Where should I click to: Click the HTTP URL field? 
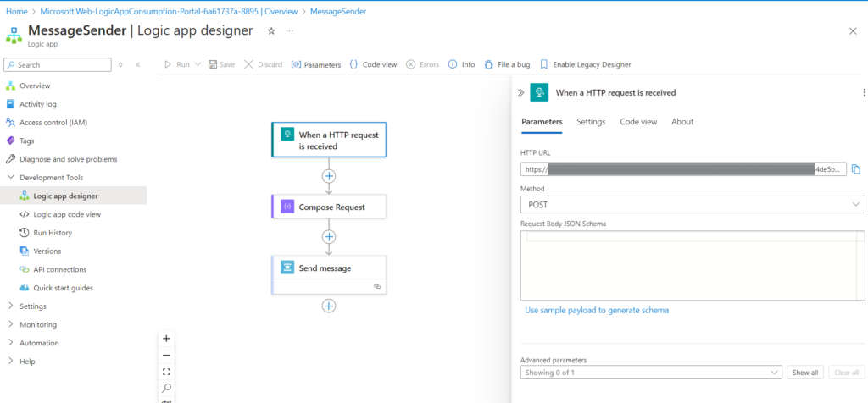684,169
